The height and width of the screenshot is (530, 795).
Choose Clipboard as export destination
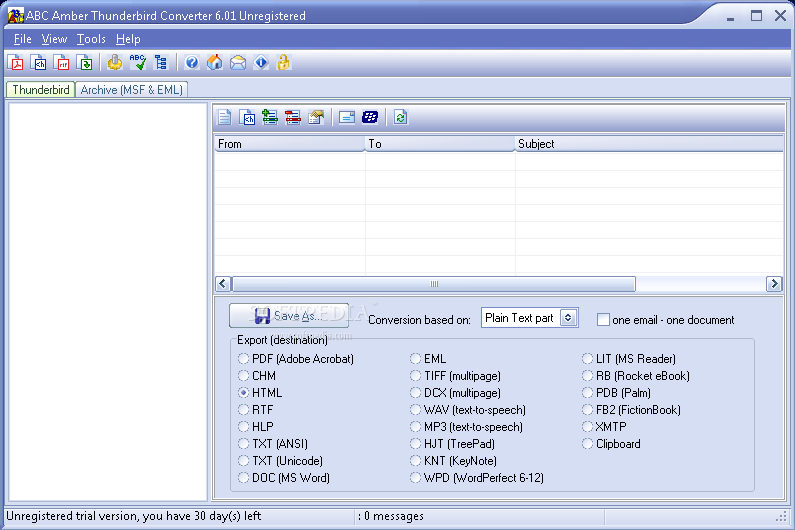[611, 444]
